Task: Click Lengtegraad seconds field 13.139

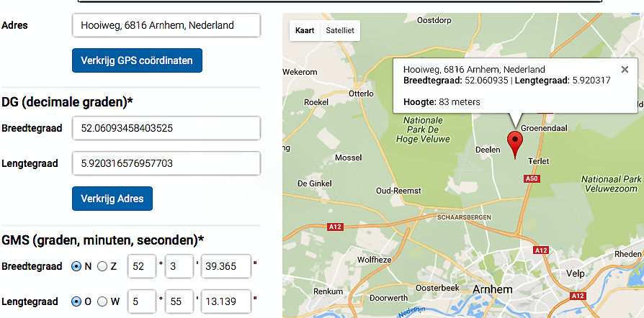Action: (x=226, y=301)
